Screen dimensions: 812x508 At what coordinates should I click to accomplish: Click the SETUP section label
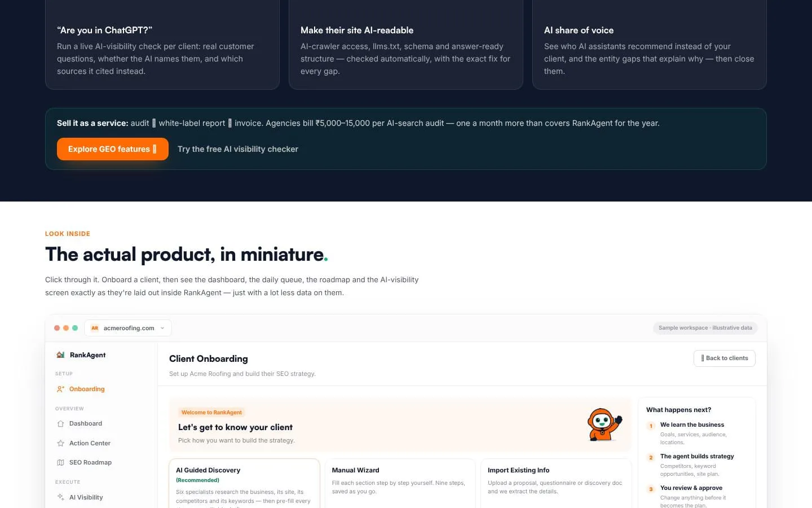tap(64, 374)
